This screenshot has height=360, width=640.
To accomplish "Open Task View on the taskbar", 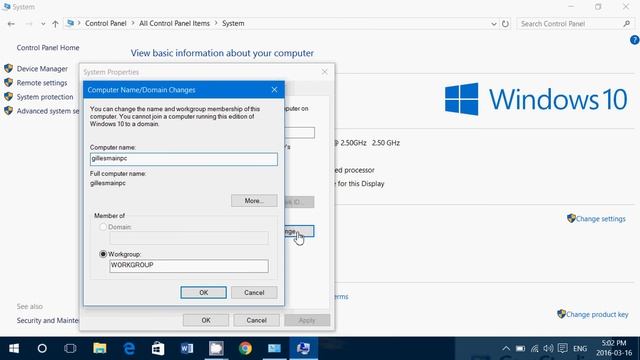I will pos(70,348).
